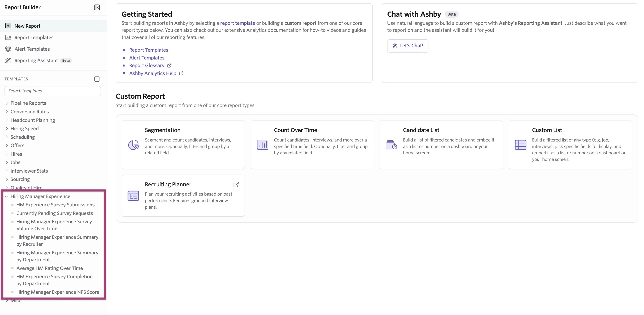The height and width of the screenshot is (315, 644).
Task: Click the Reporting Assistant wand icon
Action: (8, 60)
